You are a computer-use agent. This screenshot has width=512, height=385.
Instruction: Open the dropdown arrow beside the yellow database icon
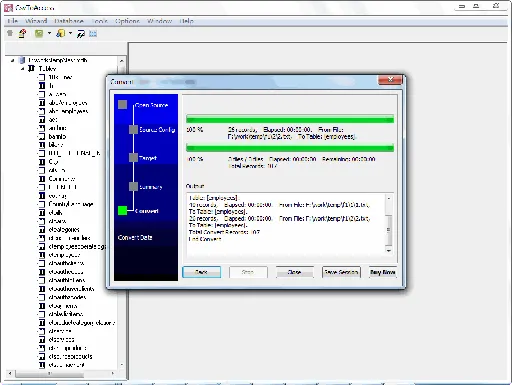tap(70, 33)
